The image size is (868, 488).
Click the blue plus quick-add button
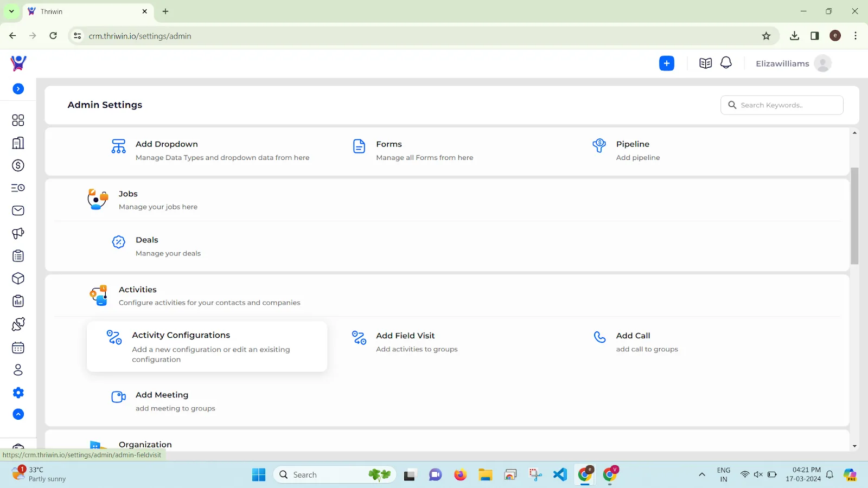[x=667, y=63]
